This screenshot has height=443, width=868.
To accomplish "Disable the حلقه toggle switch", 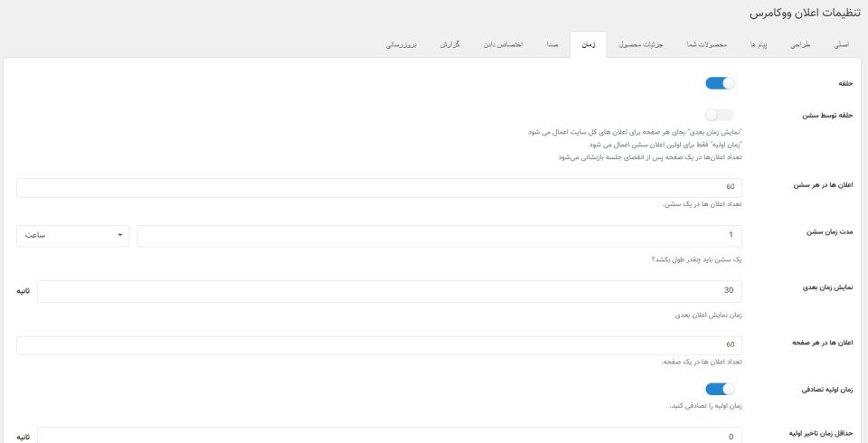I will 720,83.
